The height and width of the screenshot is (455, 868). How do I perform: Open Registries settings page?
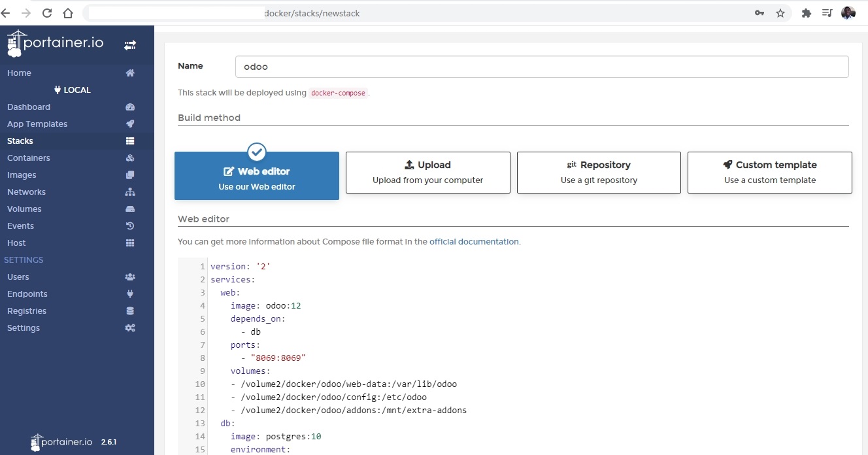coord(27,311)
